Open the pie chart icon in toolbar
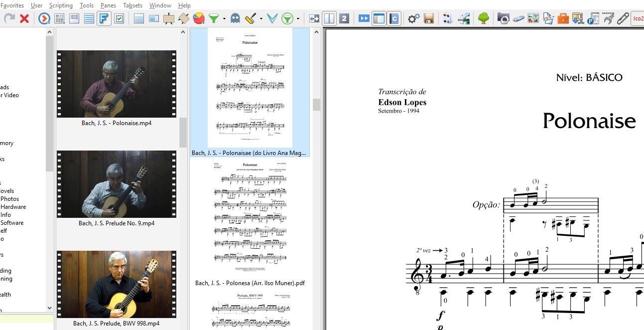This screenshot has height=330, width=644. click(x=198, y=19)
